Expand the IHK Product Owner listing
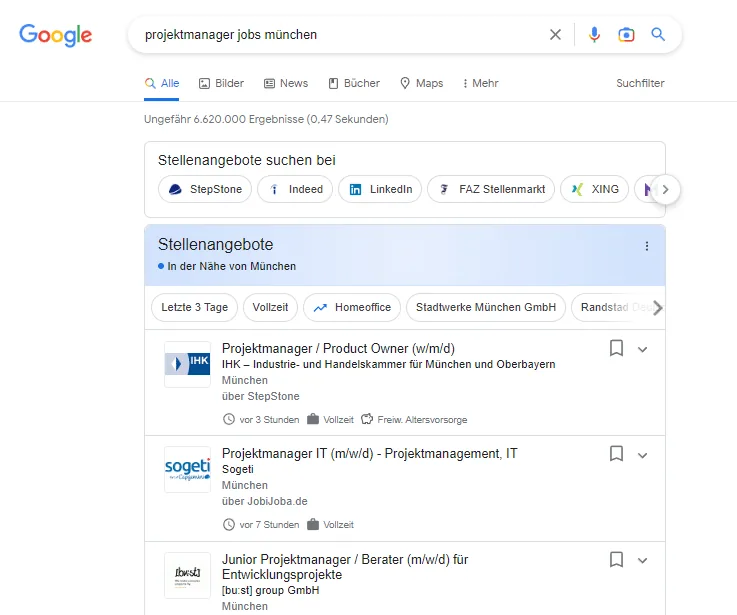Viewport: 737px width, 615px height. (x=643, y=349)
